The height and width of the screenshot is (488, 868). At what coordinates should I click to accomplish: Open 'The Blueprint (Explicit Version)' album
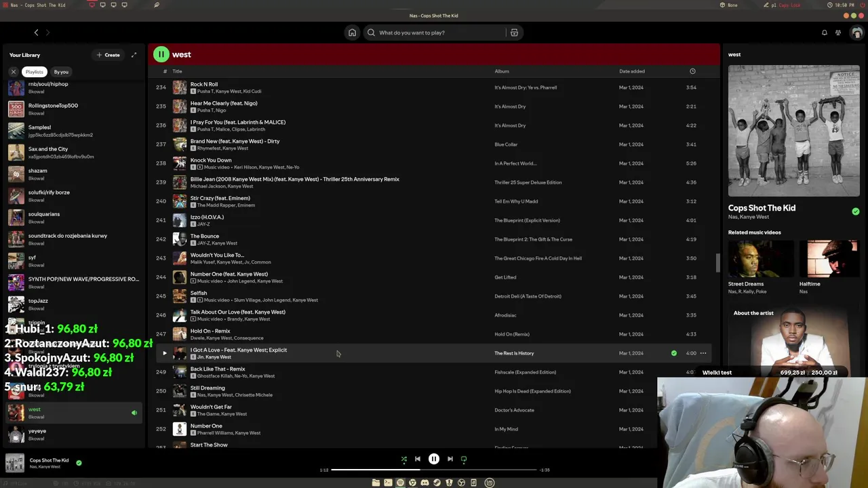(527, 220)
